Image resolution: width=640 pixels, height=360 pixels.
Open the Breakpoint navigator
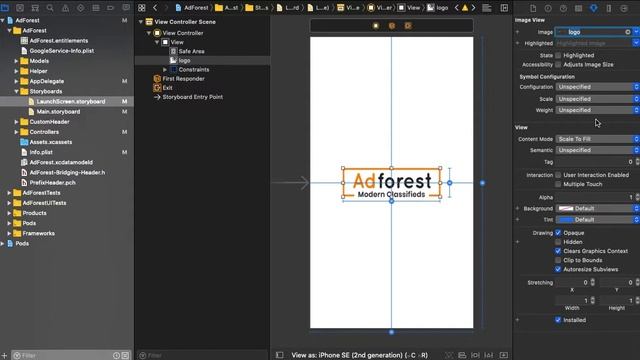tap(111, 8)
